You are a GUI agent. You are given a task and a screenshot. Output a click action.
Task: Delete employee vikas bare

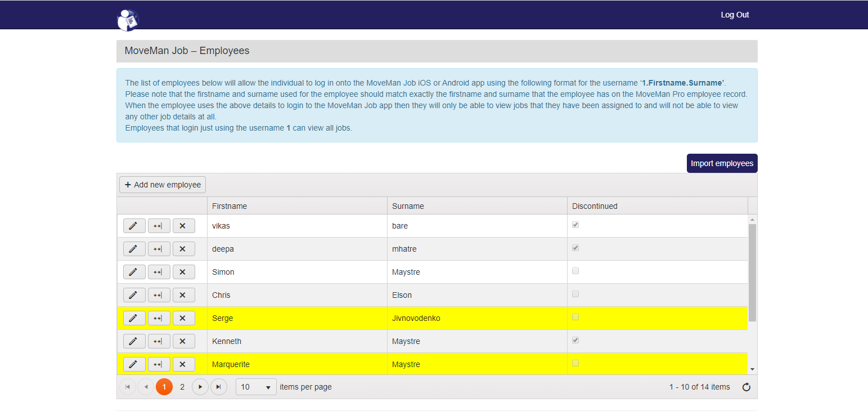tap(184, 226)
